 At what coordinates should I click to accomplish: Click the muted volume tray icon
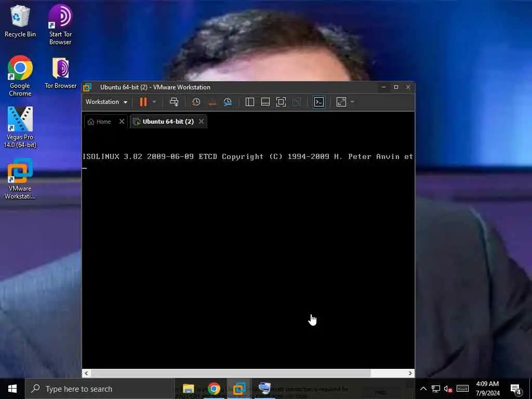tap(448, 389)
